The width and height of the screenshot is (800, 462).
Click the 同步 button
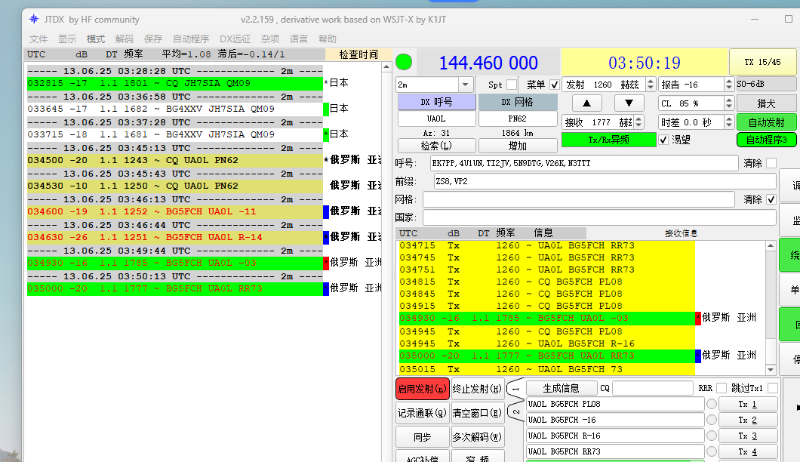(422, 437)
